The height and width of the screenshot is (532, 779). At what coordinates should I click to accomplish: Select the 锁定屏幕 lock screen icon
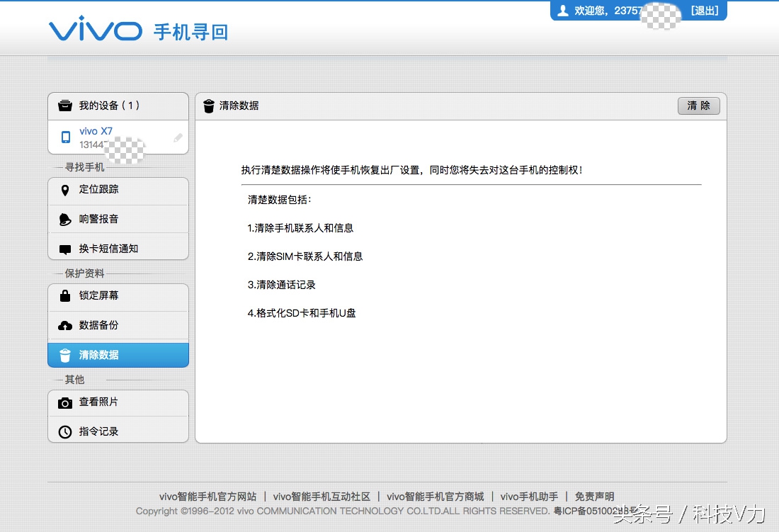pyautogui.click(x=65, y=295)
